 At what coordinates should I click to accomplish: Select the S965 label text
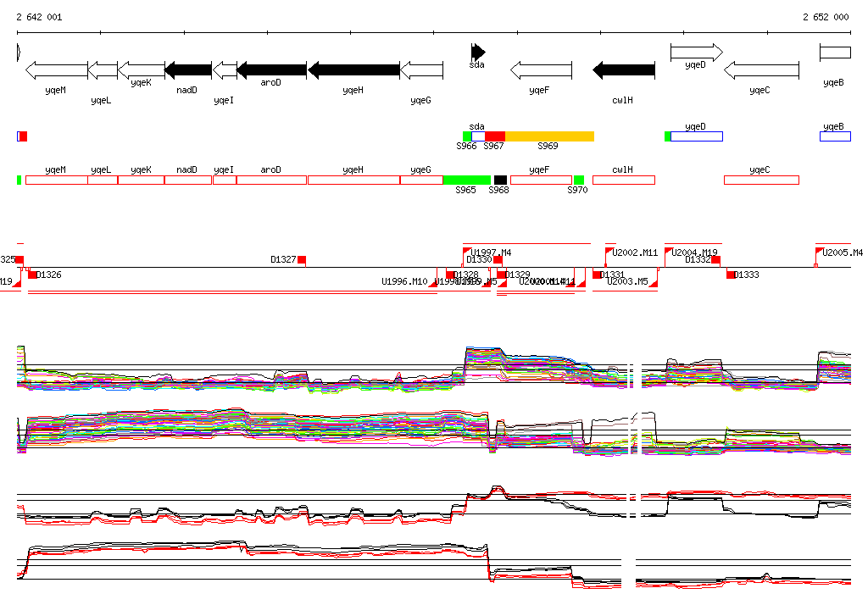(x=465, y=190)
